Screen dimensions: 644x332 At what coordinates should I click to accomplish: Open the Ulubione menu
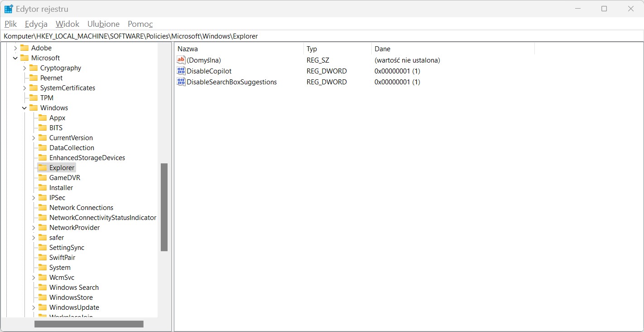tap(103, 24)
